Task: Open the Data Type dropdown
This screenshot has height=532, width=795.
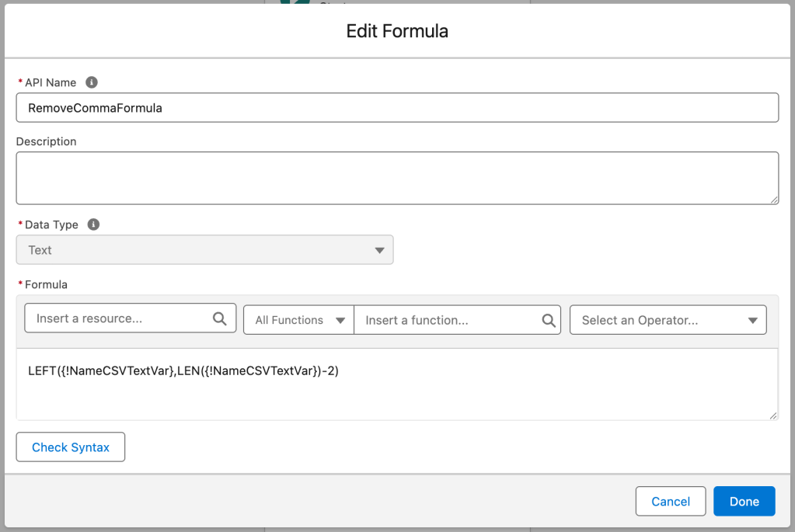Action: [204, 249]
